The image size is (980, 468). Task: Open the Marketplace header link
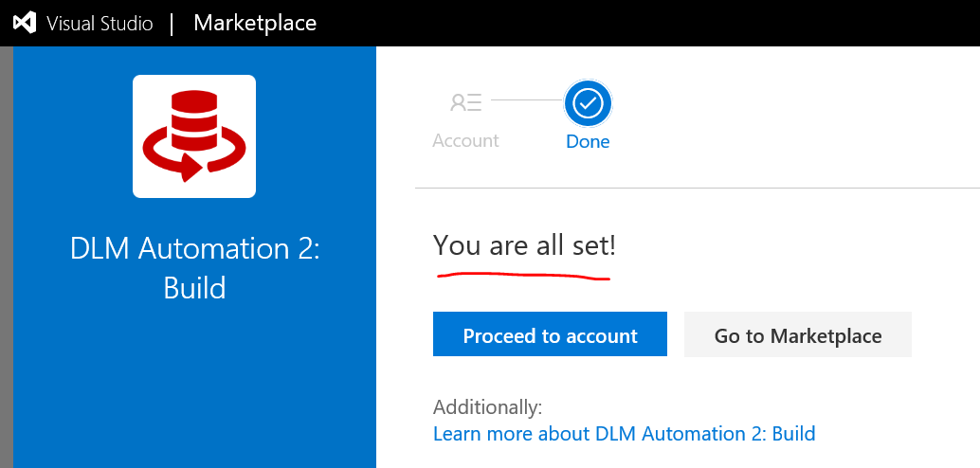pos(255,23)
